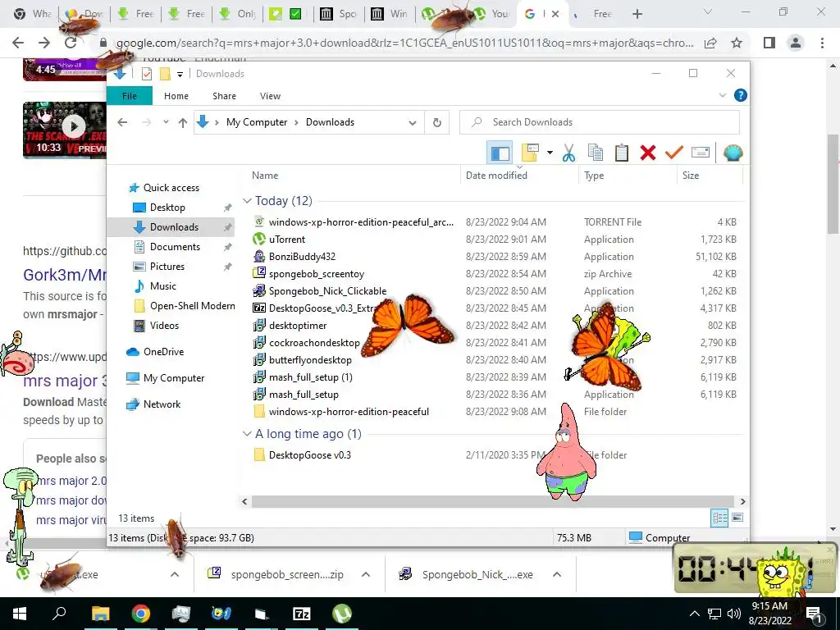Collapse the A long time ago group
This screenshot has height=630, width=840.
tap(247, 434)
